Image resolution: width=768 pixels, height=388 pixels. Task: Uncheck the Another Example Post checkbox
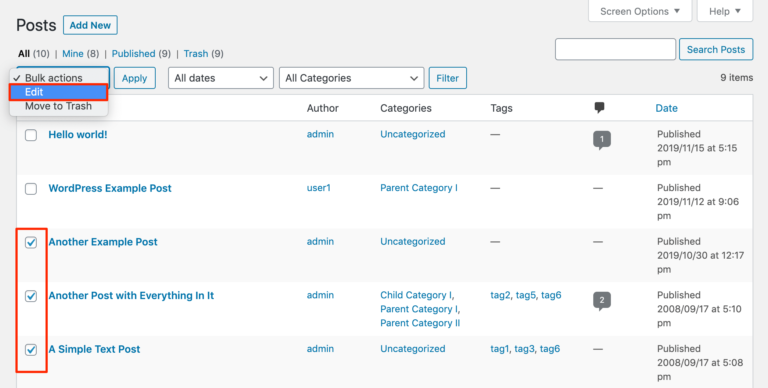(31, 242)
